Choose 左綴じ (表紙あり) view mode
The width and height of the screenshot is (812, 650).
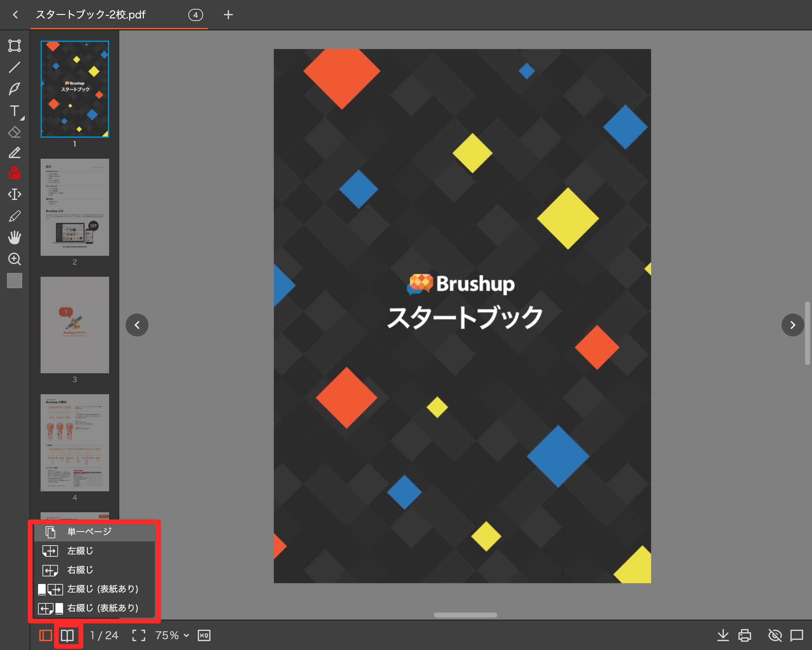pyautogui.click(x=95, y=589)
